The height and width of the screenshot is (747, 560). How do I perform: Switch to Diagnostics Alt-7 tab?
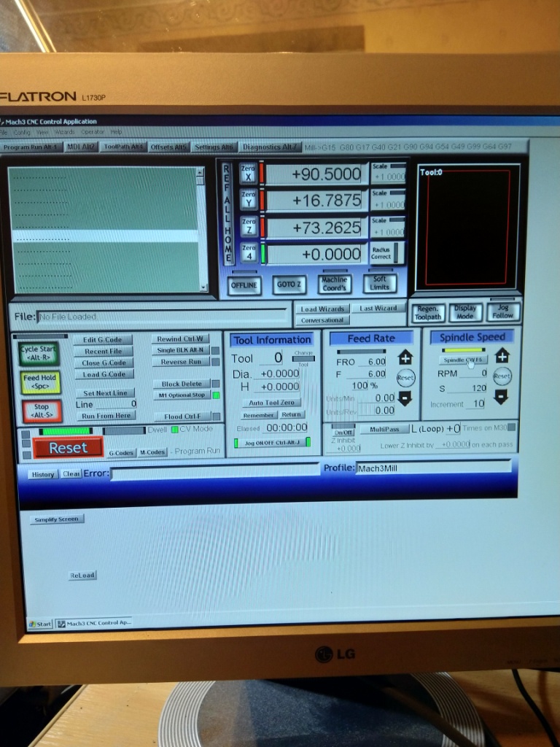coord(270,147)
